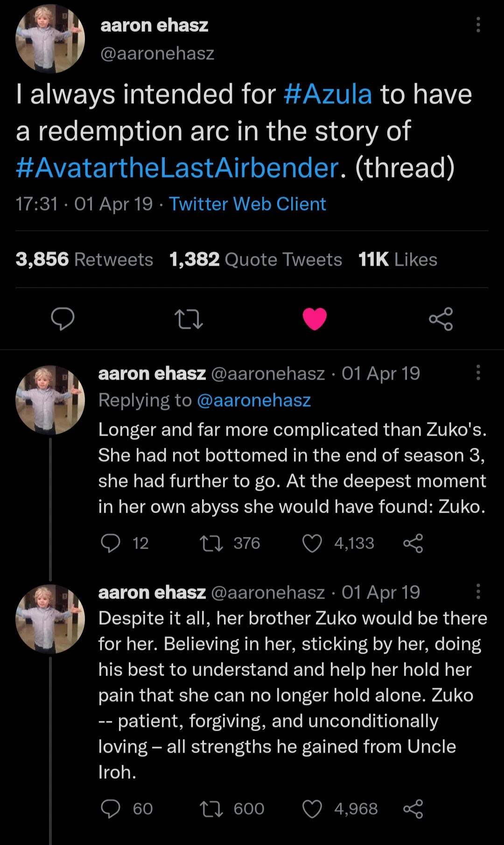Share the 'Longer and far more complicated' reply
Screen dimensions: 504x845
pos(413,543)
